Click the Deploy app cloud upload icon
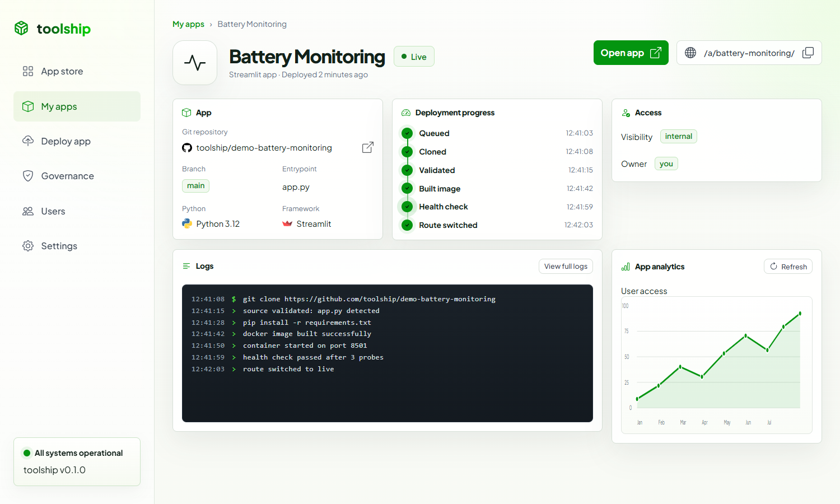The image size is (840, 504). (28, 141)
